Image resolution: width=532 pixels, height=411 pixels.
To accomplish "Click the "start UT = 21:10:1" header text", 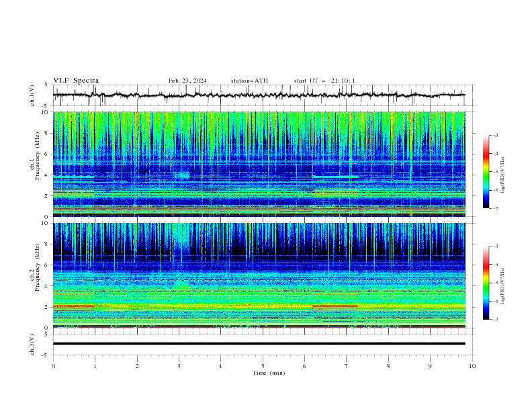I will point(324,81).
